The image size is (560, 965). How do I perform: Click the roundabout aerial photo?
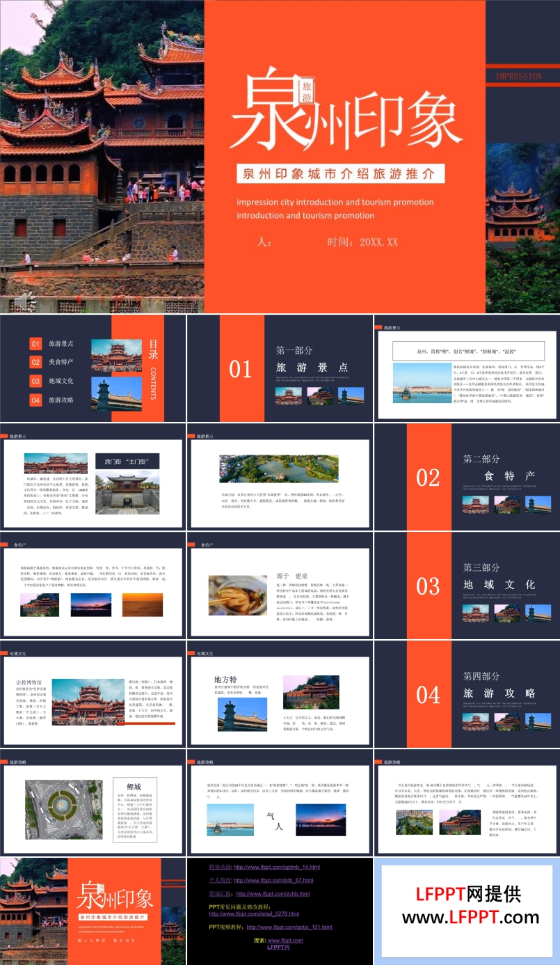click(x=64, y=809)
